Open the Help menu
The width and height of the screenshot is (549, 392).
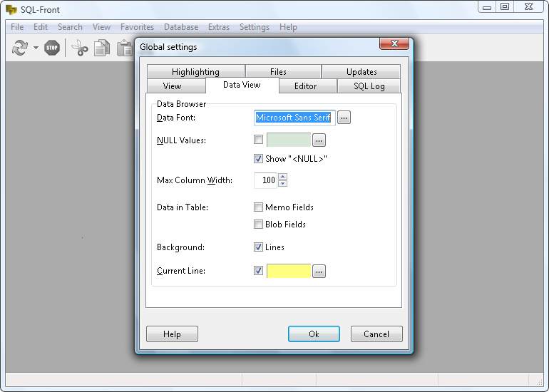pos(288,27)
